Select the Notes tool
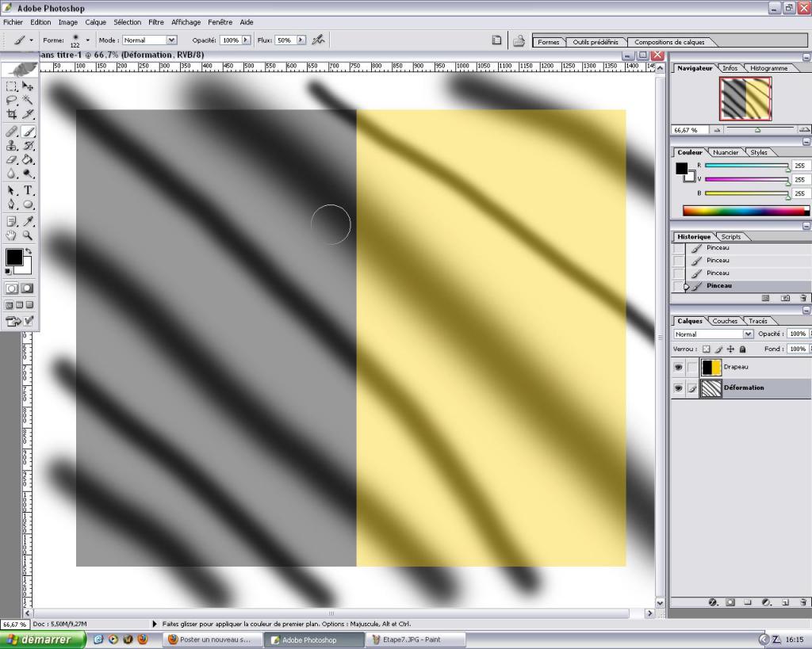The width and height of the screenshot is (812, 649). pos(11,222)
